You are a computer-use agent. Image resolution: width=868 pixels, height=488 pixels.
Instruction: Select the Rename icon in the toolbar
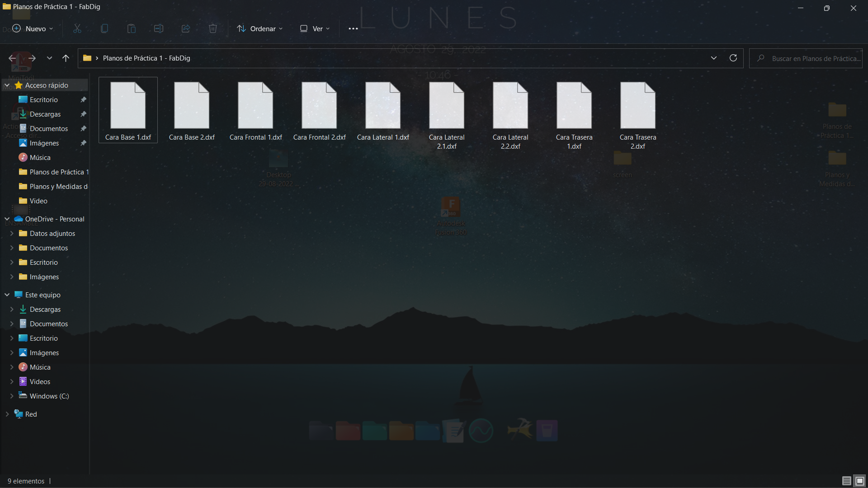(159, 28)
